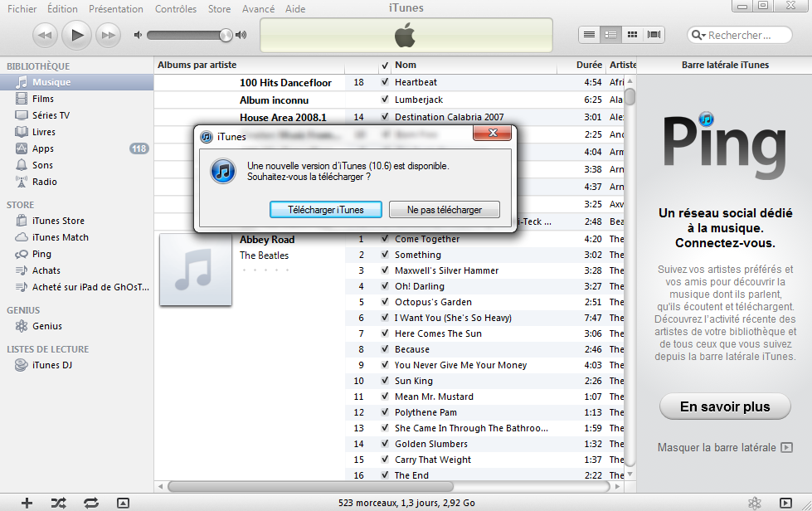Open the Store menu
This screenshot has width=812, height=511.
tap(220, 9)
